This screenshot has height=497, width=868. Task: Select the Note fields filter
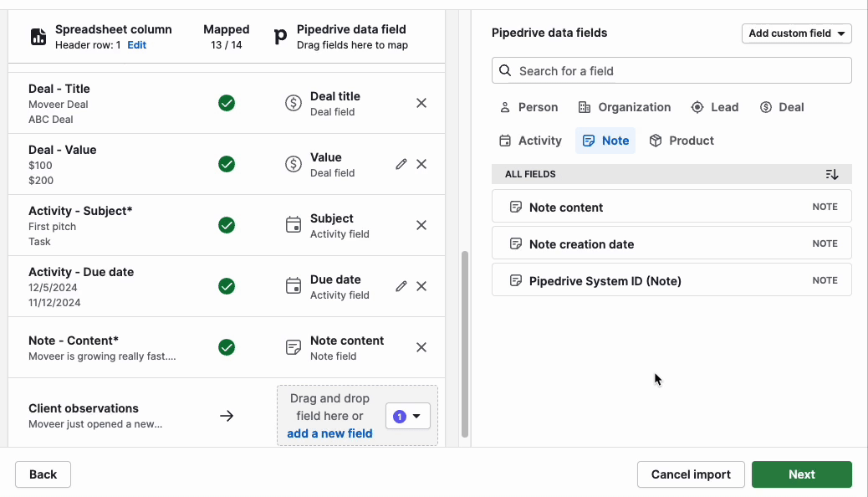(x=605, y=141)
